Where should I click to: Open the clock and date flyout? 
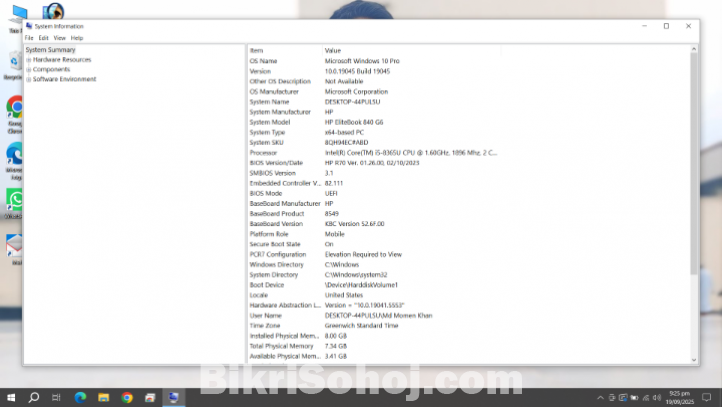click(x=680, y=398)
